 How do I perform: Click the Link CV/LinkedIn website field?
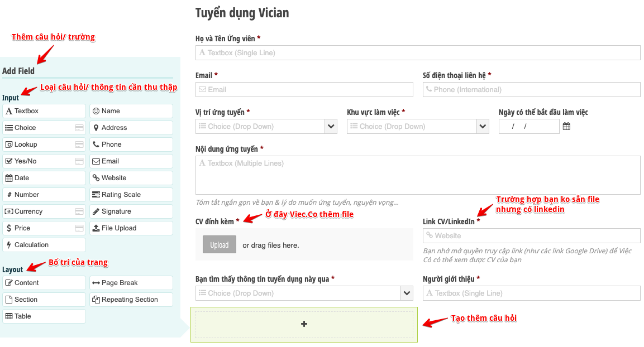coord(532,236)
